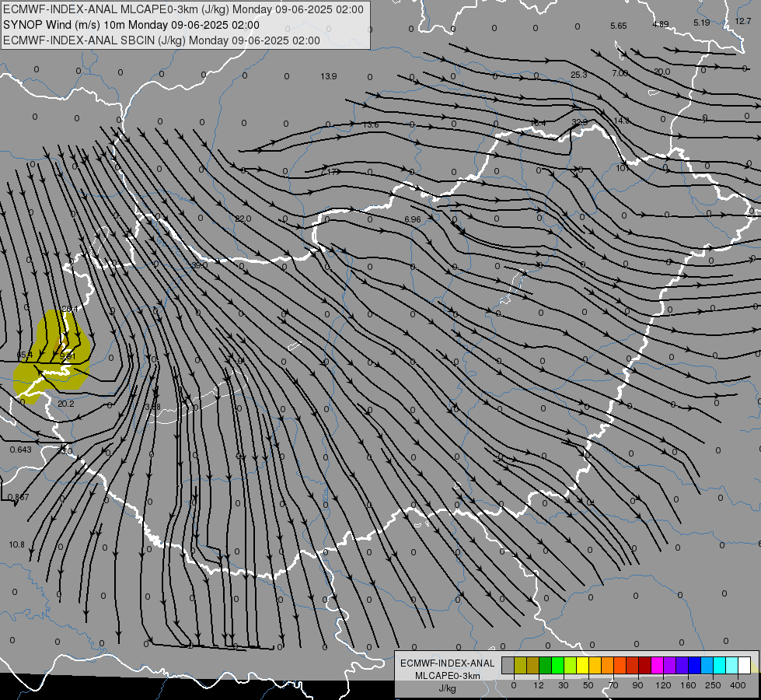
Task: Select the olive-yellow legend swatch above 0
Action: tap(520, 665)
